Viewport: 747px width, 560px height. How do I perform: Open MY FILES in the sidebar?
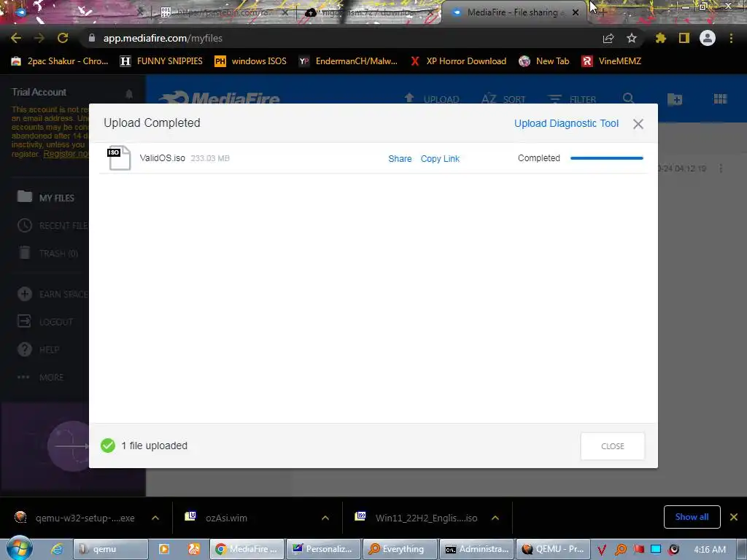tap(46, 197)
